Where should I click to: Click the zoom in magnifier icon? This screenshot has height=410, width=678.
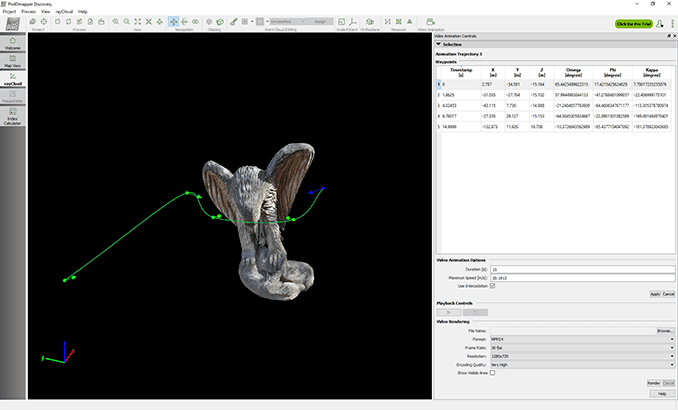point(115,21)
